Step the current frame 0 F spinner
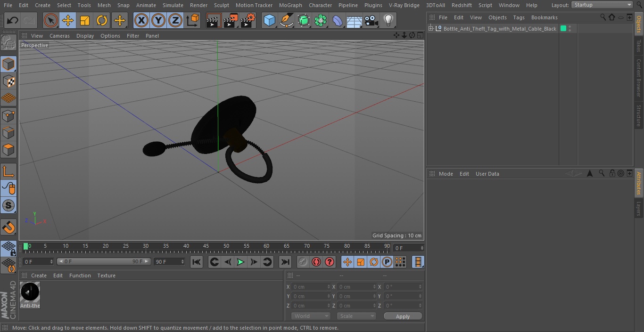This screenshot has height=332, width=644. [x=51, y=261]
